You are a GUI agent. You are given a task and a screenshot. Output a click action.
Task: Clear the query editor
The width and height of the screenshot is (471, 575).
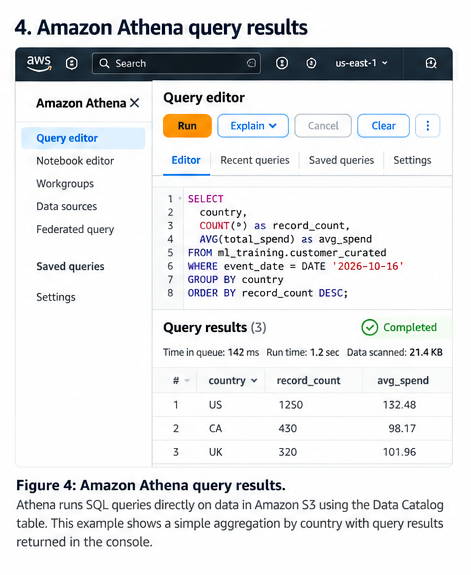point(383,126)
